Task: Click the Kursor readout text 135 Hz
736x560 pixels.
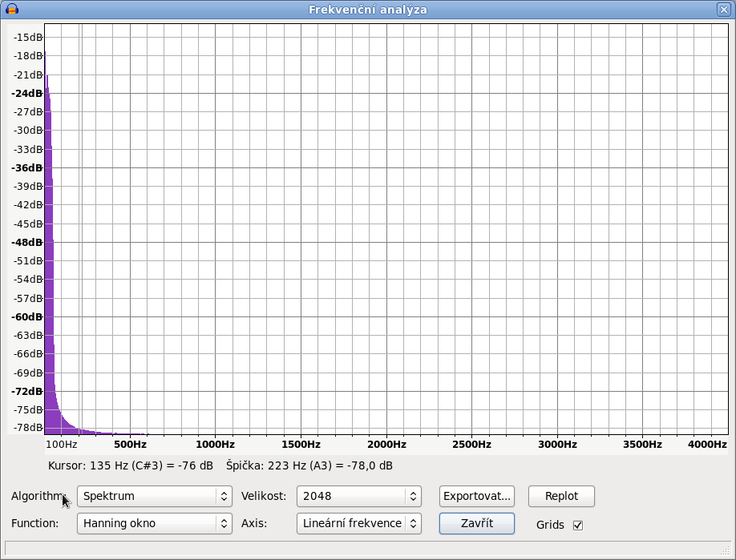Action: (131, 465)
